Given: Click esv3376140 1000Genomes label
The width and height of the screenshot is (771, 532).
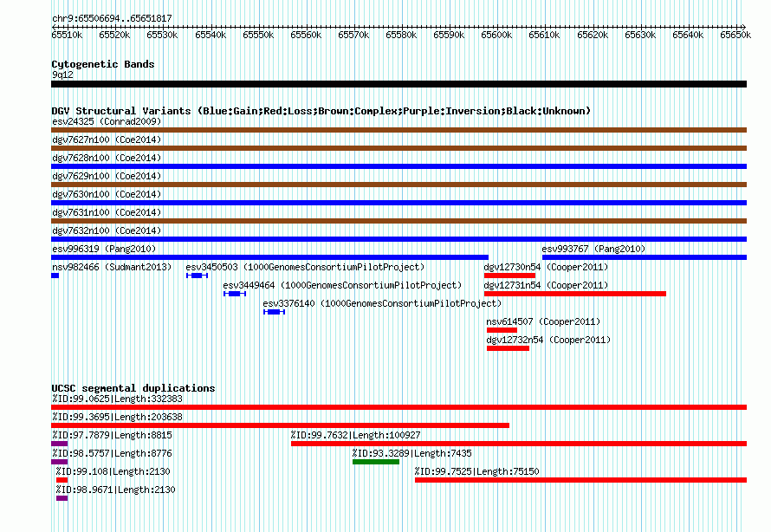Looking at the screenshot, I should click(382, 303).
